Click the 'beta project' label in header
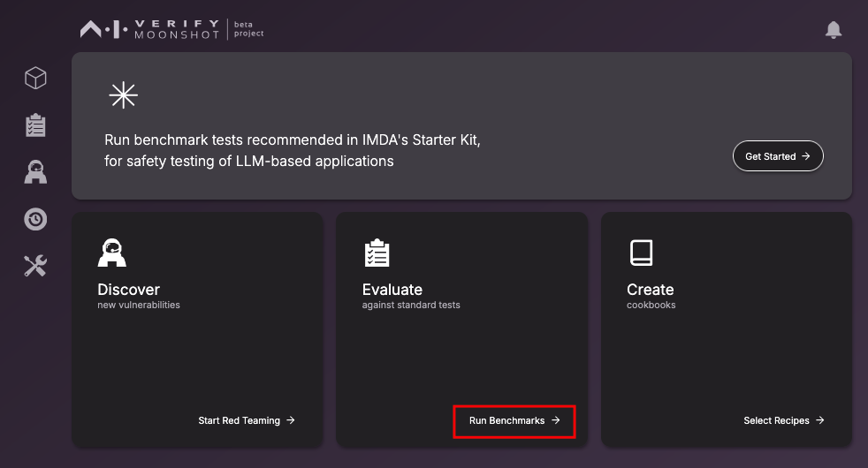Screen dimensions: 868x468 coord(248,29)
